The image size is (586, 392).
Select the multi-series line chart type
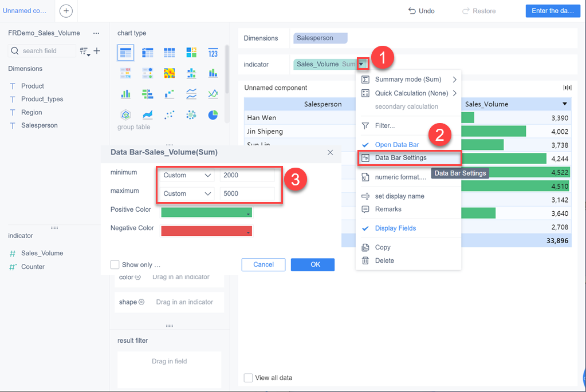pos(213,94)
